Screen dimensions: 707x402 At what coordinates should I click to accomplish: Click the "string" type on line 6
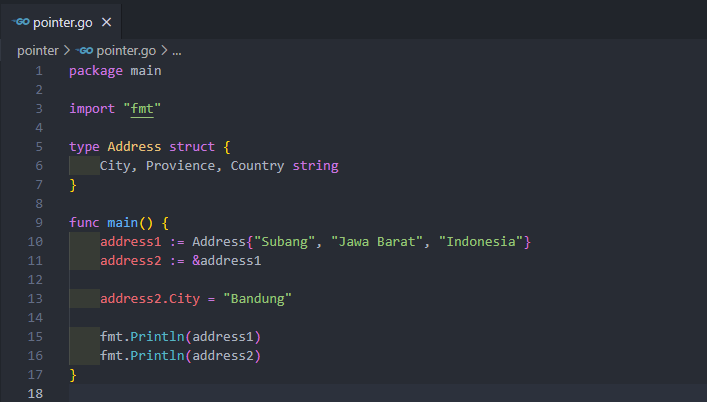coord(315,166)
